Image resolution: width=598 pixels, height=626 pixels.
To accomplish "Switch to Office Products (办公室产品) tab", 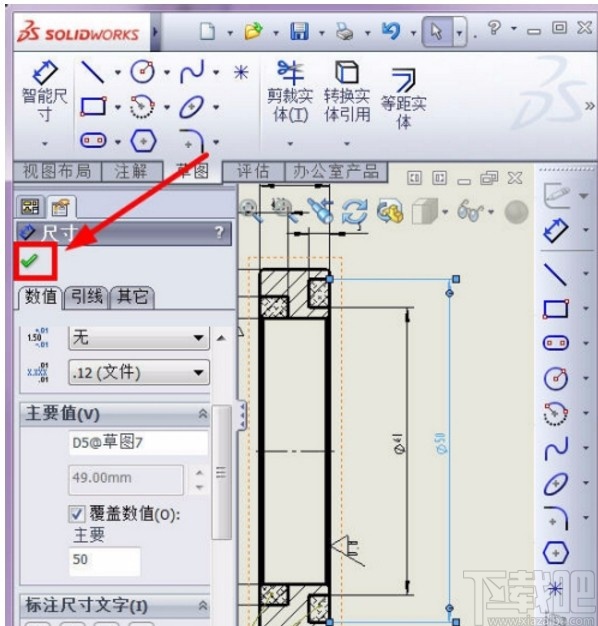I will tap(336, 172).
